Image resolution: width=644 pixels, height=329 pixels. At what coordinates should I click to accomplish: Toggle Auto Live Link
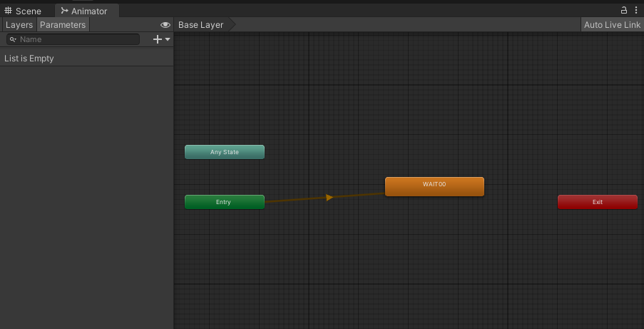pos(612,25)
